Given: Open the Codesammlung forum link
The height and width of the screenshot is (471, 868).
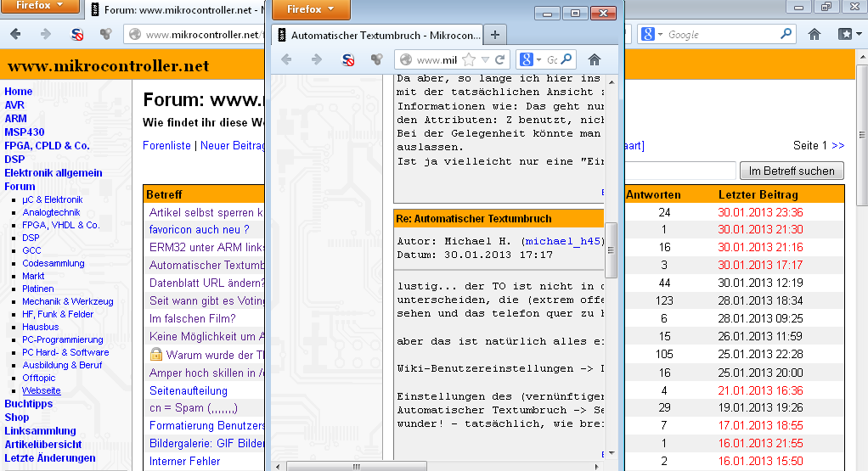Looking at the screenshot, I should [54, 263].
